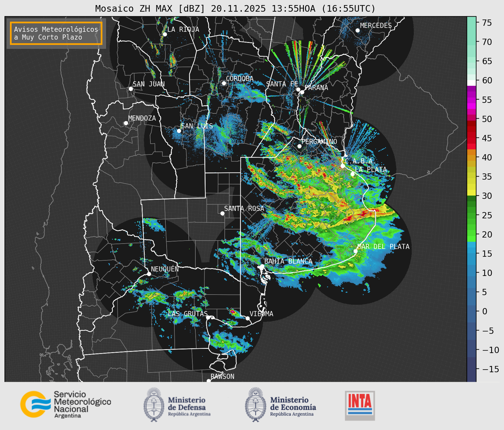This screenshot has width=504, height=430.
Task: Open the Avisos Meteorológicos a Muy Corto Plazo box
Action: [x=56, y=33]
